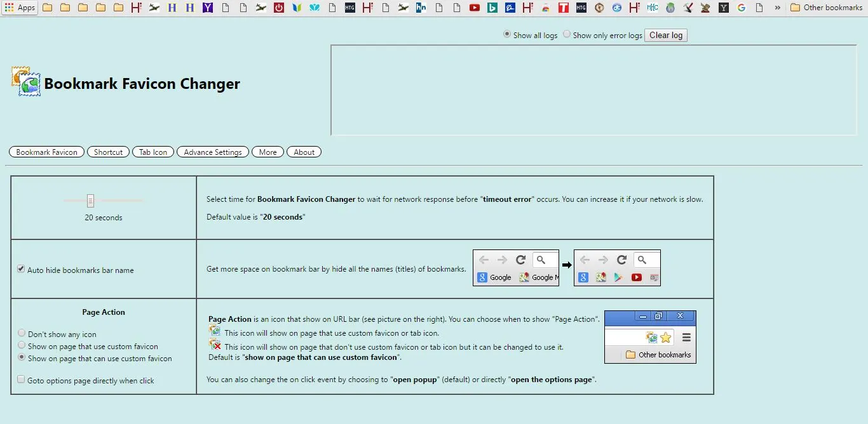The width and height of the screenshot is (868, 424).
Task: Open the About tab
Action: [304, 152]
